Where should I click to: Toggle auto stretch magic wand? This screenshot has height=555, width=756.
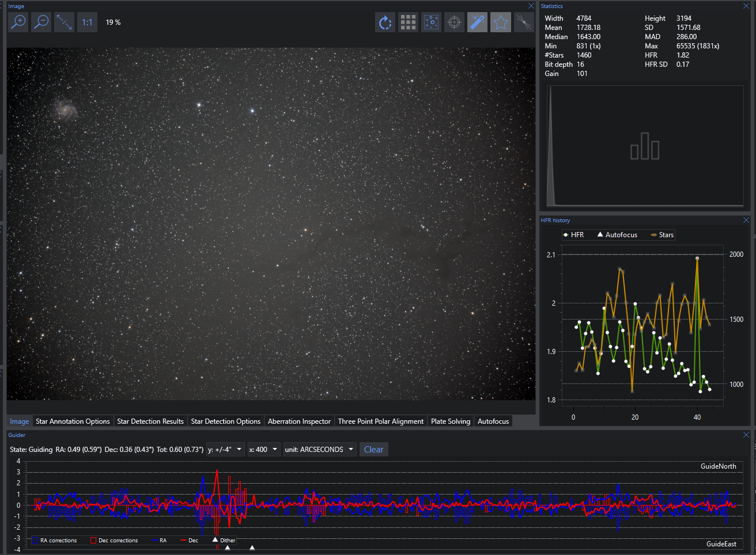point(477,22)
